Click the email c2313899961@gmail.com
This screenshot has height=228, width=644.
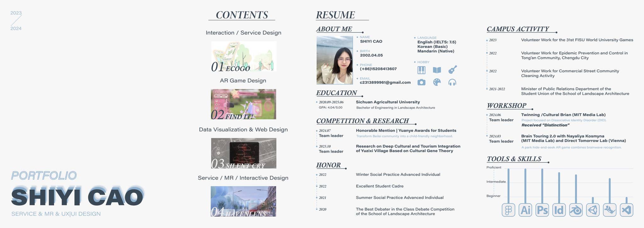click(x=385, y=83)
